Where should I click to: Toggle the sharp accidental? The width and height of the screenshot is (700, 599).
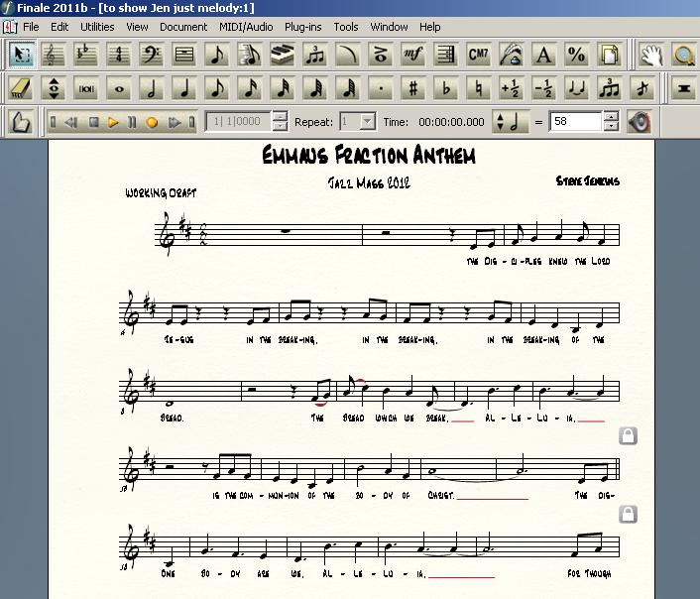click(x=412, y=88)
